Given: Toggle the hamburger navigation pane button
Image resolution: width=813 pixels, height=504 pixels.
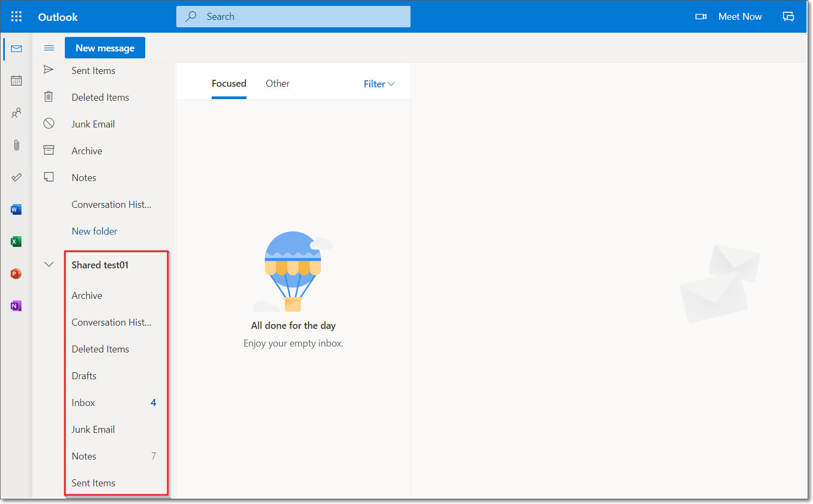Looking at the screenshot, I should click(49, 48).
